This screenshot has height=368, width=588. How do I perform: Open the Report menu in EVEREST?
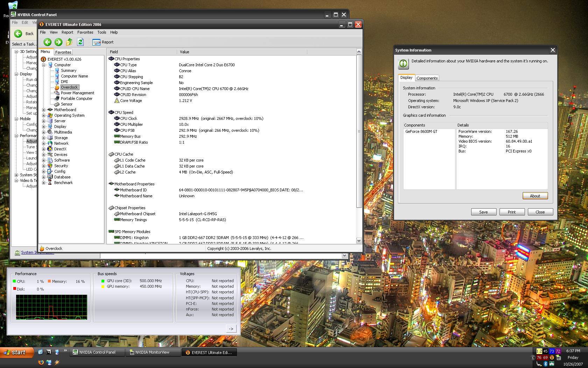click(67, 32)
